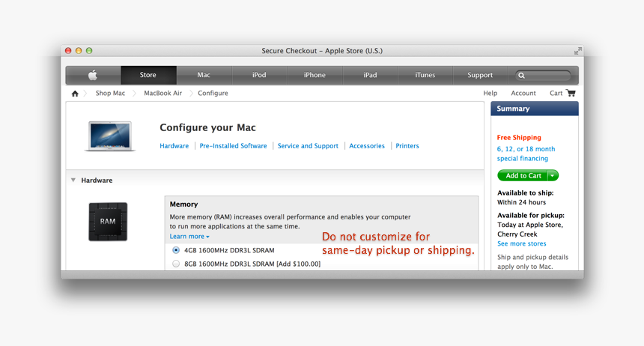Click the Apple logo in the nav bar
Screen dimensions: 644x346
click(93, 75)
